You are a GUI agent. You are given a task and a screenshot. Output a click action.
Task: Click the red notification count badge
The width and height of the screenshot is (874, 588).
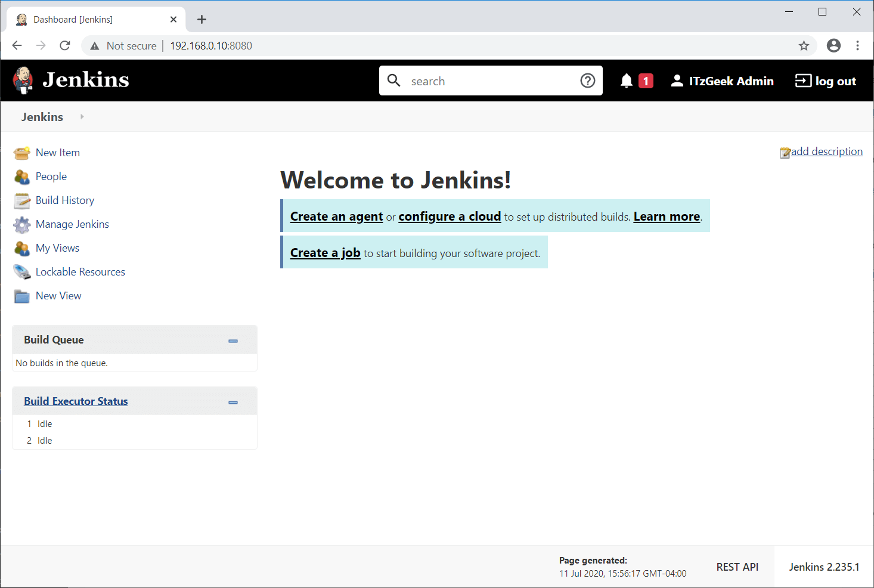[x=646, y=81]
